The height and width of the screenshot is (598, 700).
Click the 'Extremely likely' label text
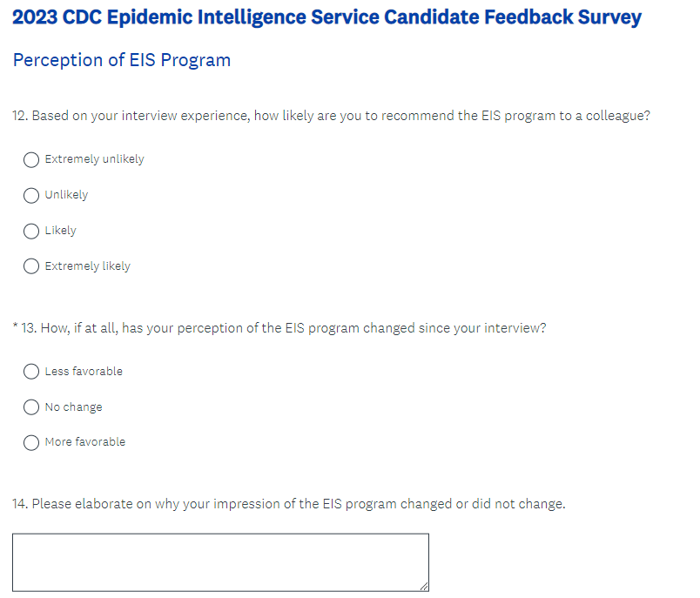[x=87, y=266]
